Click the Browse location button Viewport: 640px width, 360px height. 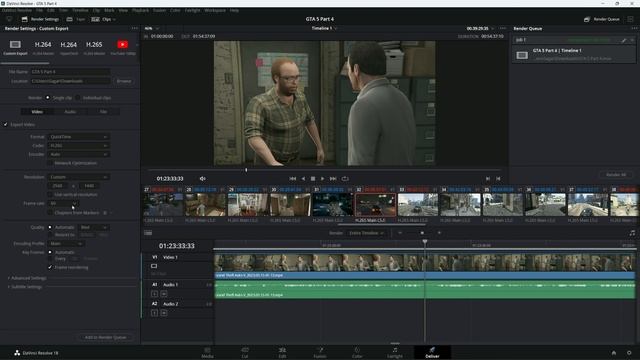tap(124, 81)
